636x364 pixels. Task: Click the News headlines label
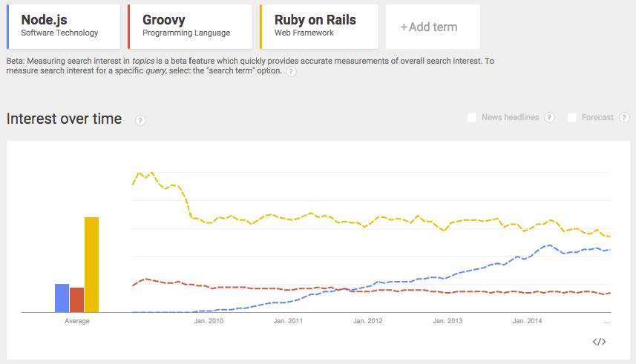(x=511, y=118)
